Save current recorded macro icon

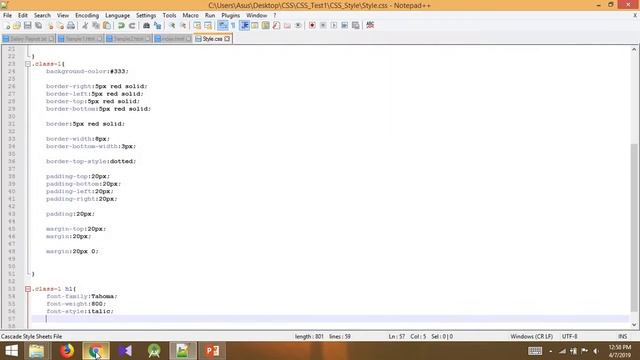pos(356,25)
